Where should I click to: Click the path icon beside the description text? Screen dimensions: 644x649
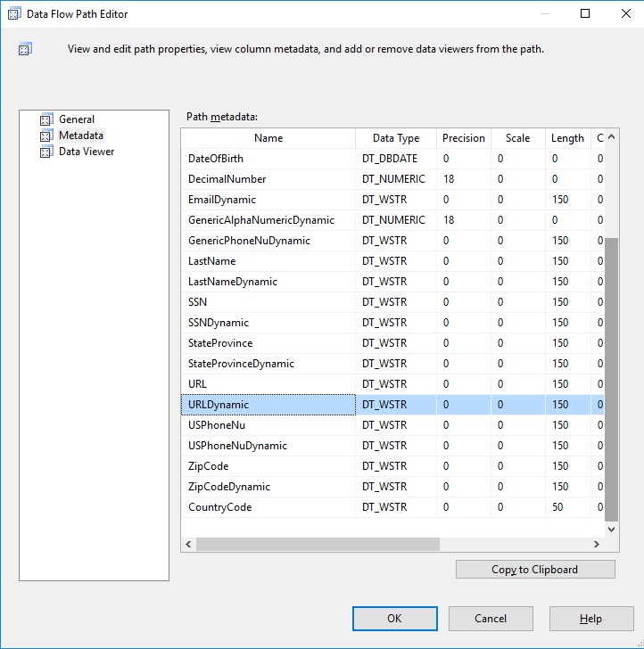click(25, 49)
